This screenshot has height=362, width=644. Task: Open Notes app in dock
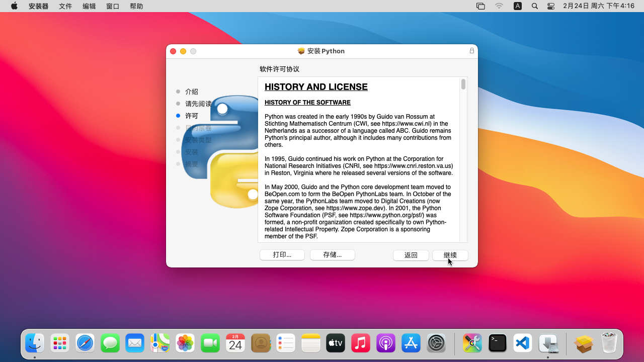point(311,343)
